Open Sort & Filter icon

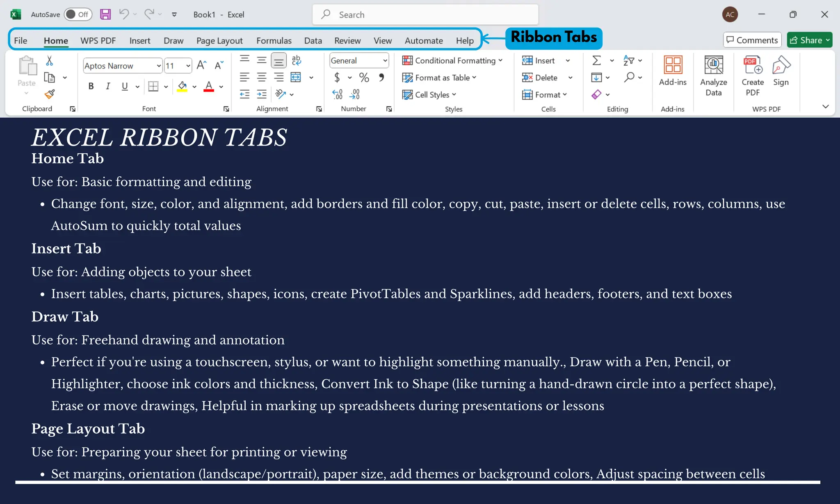pos(629,60)
